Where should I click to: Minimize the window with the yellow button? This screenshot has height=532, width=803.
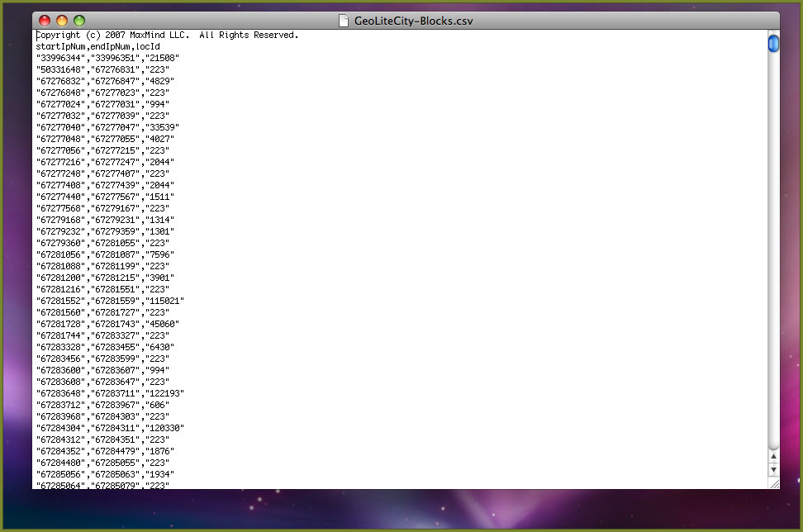(62, 21)
